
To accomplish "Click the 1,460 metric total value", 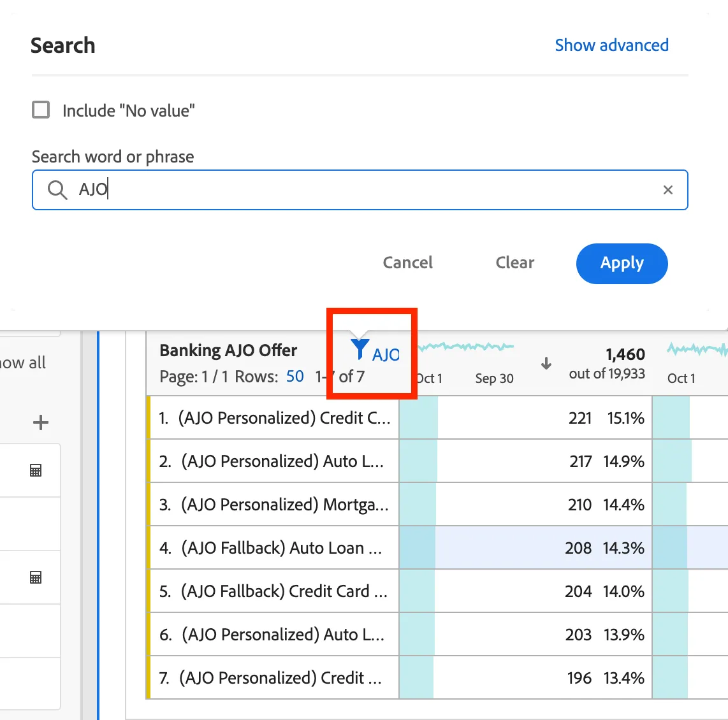I will pos(625,354).
